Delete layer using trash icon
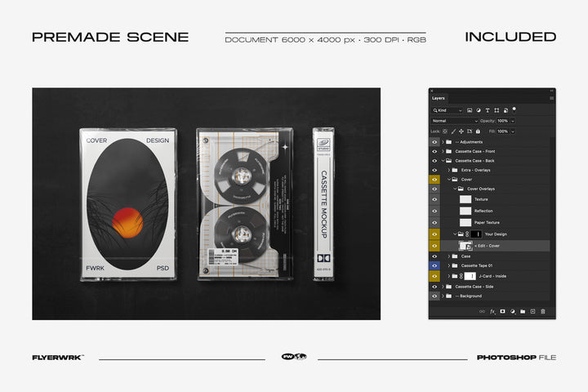 coord(542,311)
